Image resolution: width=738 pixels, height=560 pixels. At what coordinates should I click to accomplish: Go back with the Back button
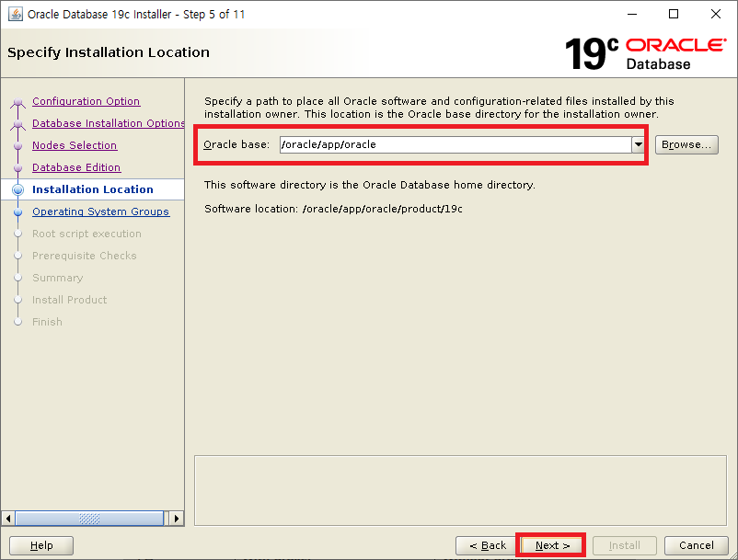487,545
